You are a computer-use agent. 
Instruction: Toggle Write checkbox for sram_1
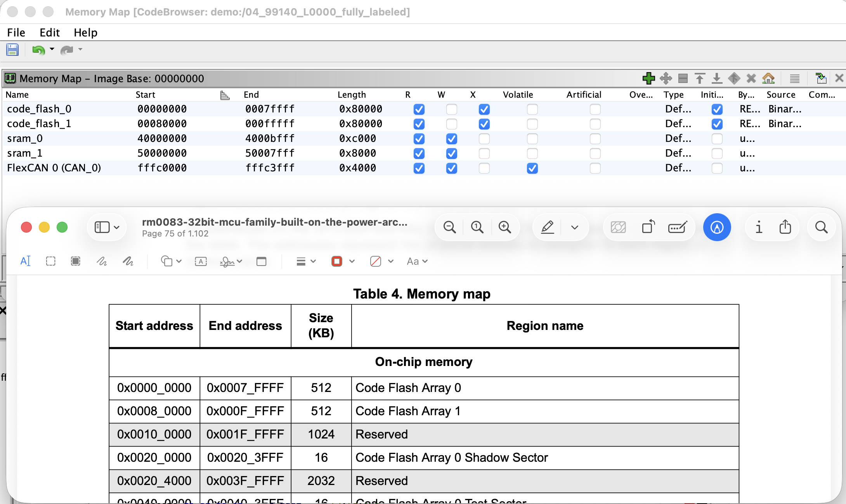click(451, 154)
